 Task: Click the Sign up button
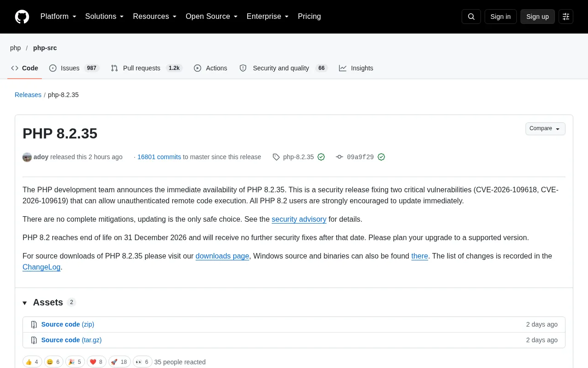click(537, 17)
